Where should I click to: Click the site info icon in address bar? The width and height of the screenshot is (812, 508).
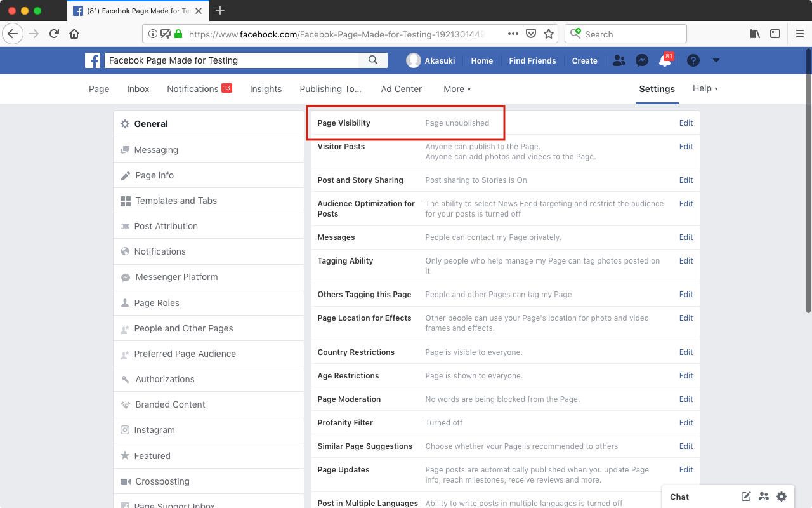click(x=153, y=34)
